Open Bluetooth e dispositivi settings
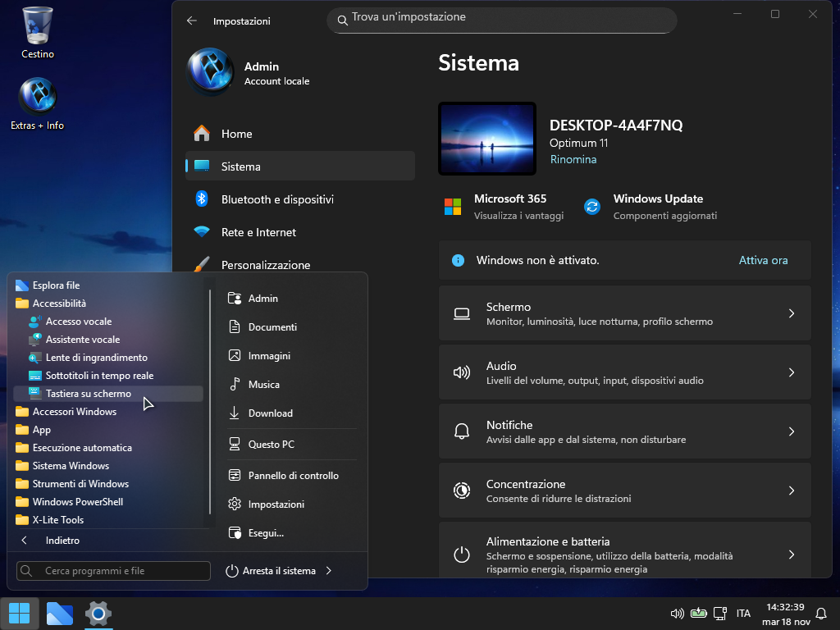 tap(276, 199)
